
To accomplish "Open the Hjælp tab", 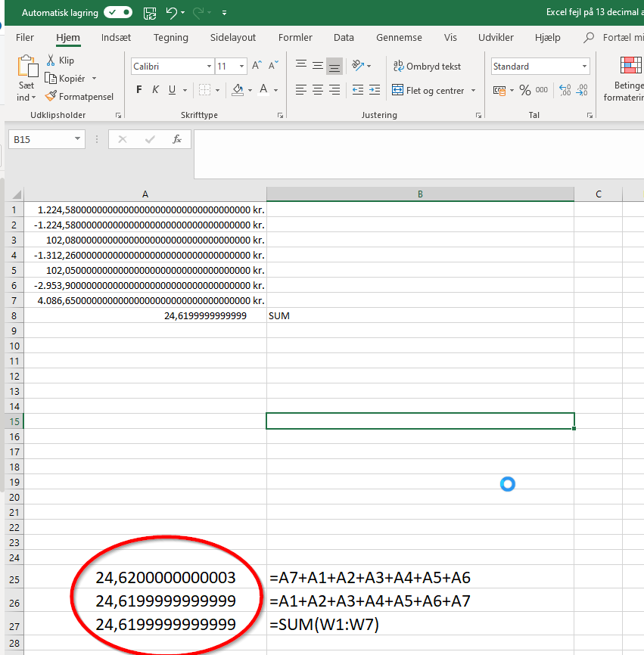I will [547, 38].
